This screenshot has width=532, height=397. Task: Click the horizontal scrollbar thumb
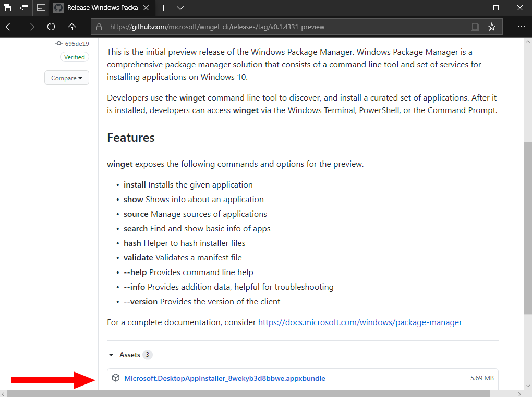tap(249, 393)
